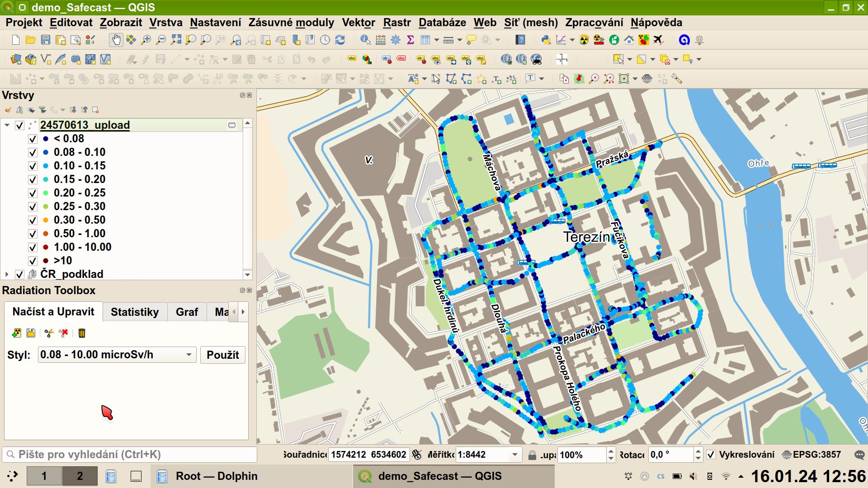Viewport: 868px width, 488px height.
Task: Expand the ČR_podklad layer group
Action: point(7,274)
